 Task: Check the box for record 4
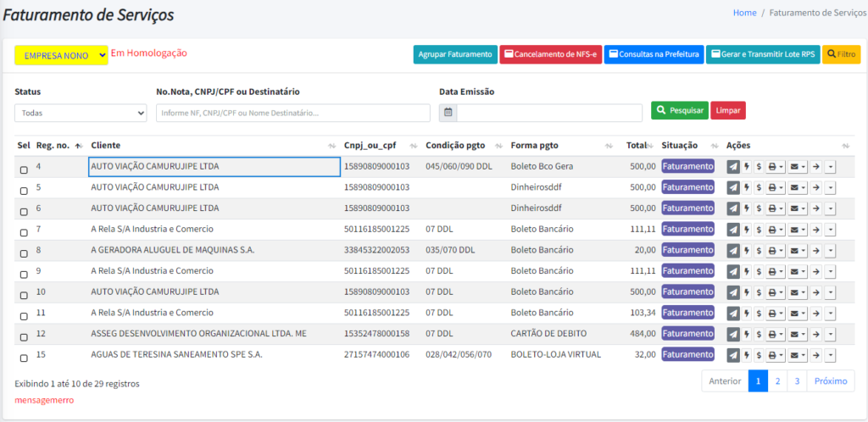(x=24, y=170)
